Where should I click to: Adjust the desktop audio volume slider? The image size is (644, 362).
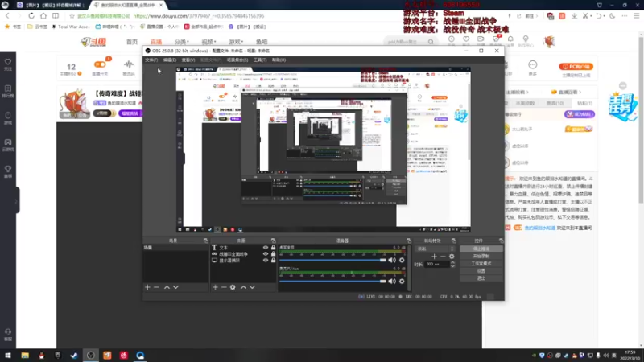(332, 260)
